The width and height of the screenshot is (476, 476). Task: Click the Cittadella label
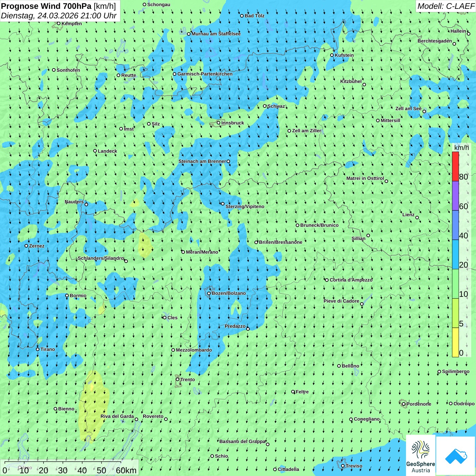click(x=288, y=469)
